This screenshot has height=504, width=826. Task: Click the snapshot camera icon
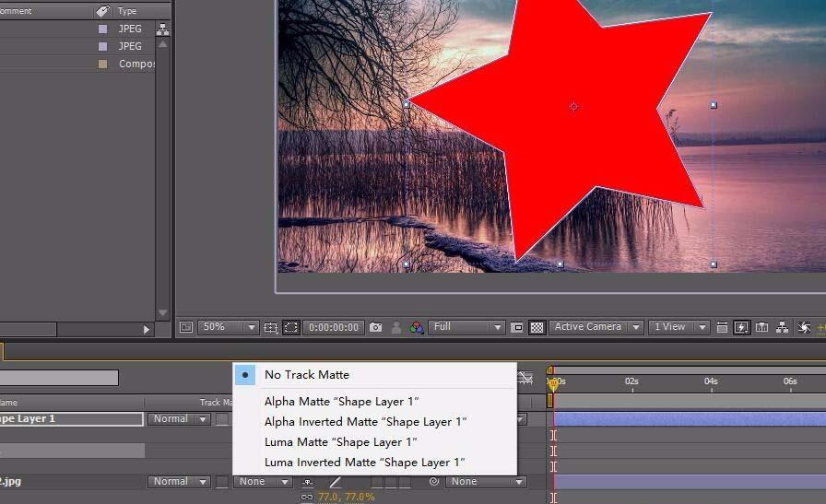[375, 327]
